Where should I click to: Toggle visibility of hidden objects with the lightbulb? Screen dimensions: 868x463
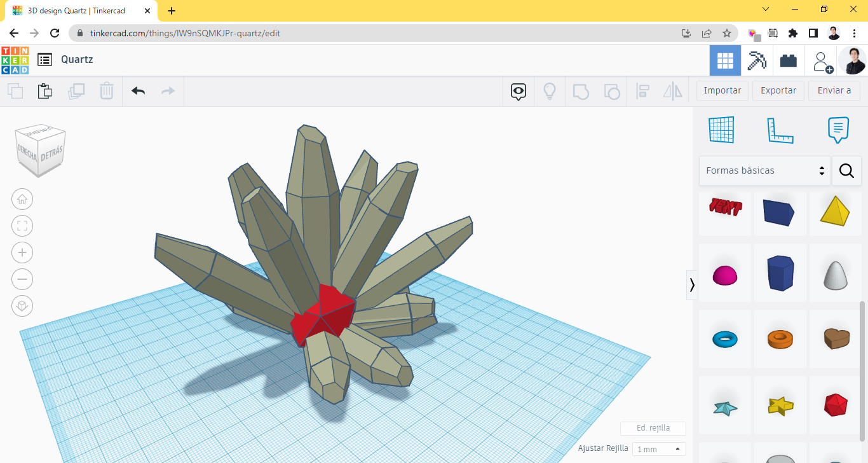549,91
